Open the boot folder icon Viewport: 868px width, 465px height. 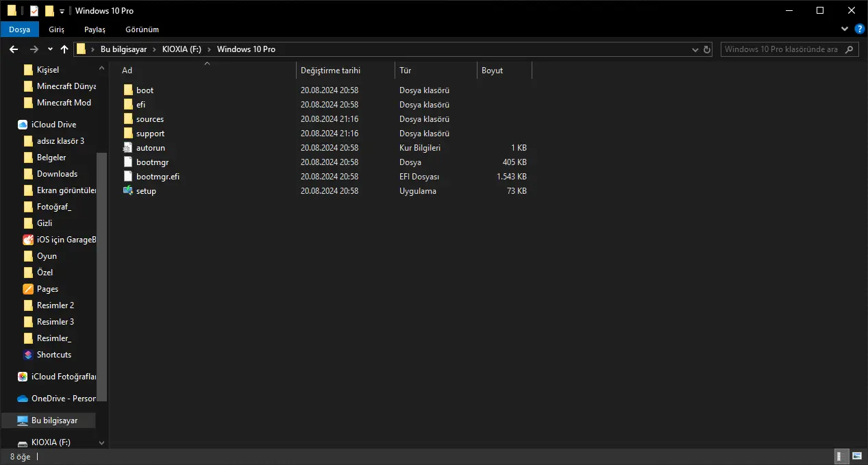tap(128, 90)
